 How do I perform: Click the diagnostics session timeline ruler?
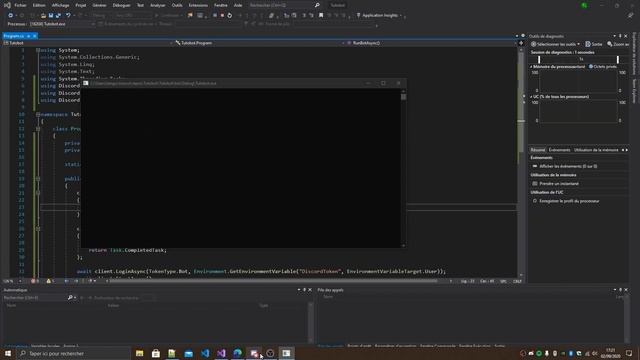coord(579,59)
